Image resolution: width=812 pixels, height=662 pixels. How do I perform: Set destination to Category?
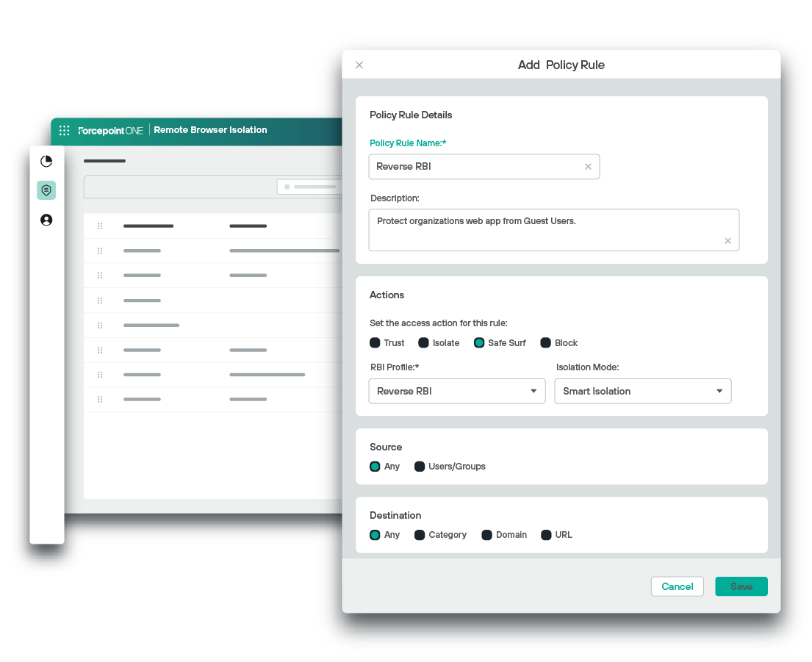coord(420,535)
